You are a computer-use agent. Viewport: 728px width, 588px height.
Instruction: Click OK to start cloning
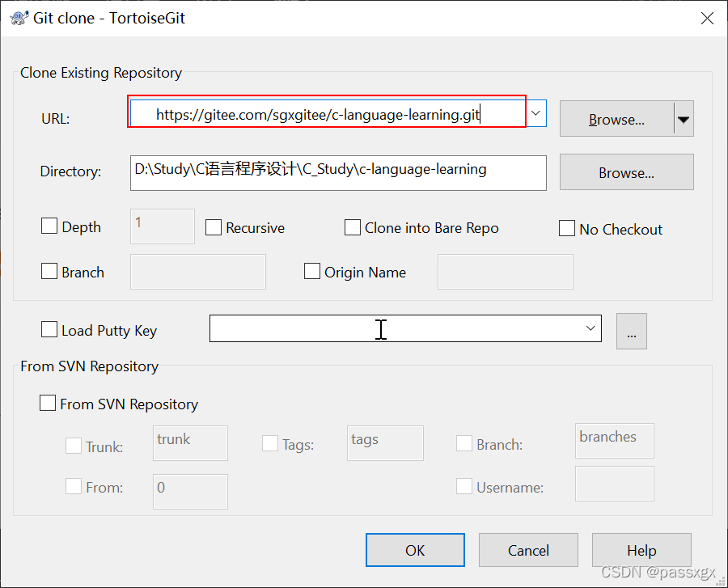[x=415, y=550]
